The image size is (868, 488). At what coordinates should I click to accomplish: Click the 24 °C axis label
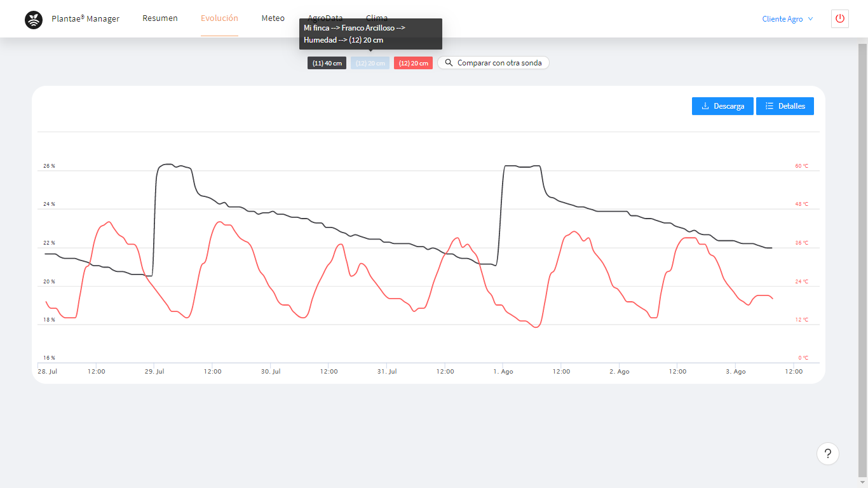(802, 281)
